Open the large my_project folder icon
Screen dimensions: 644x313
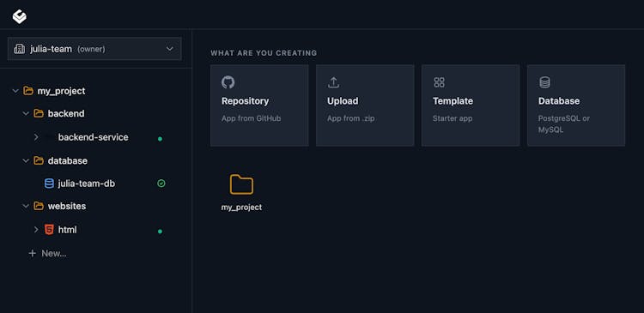pyautogui.click(x=241, y=184)
